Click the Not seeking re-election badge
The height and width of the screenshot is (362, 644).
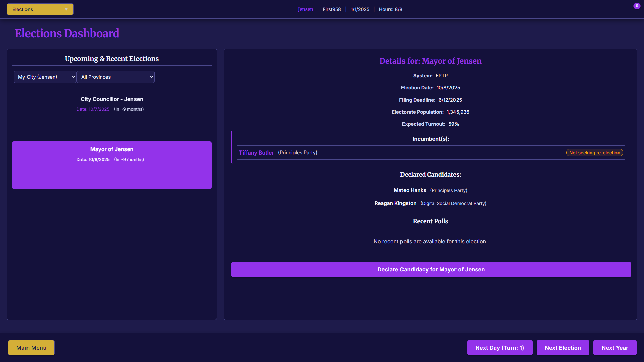click(594, 153)
